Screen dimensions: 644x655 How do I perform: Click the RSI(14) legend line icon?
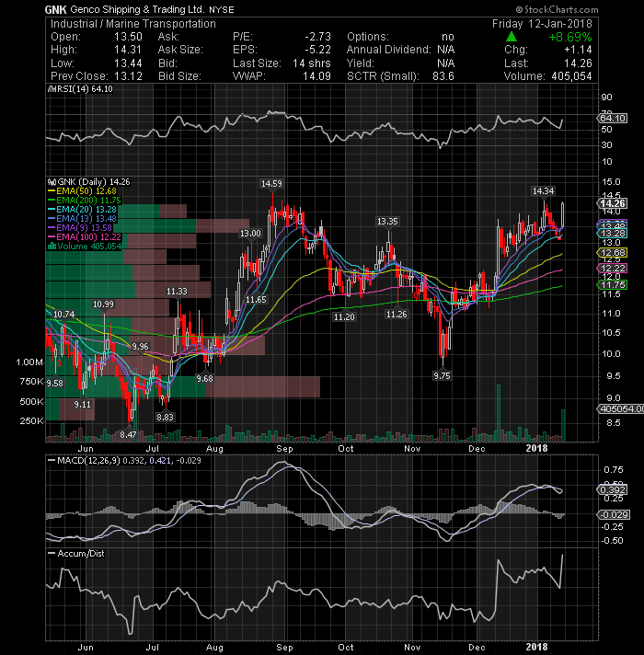52,89
